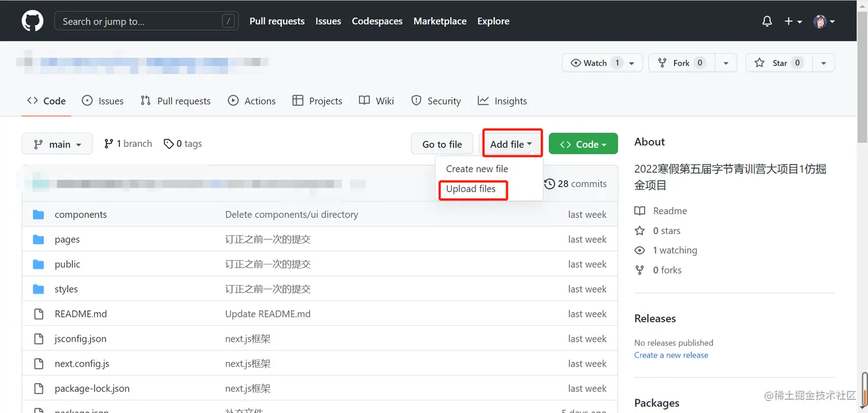
Task: Open the user avatar menu
Action: [x=824, y=21]
